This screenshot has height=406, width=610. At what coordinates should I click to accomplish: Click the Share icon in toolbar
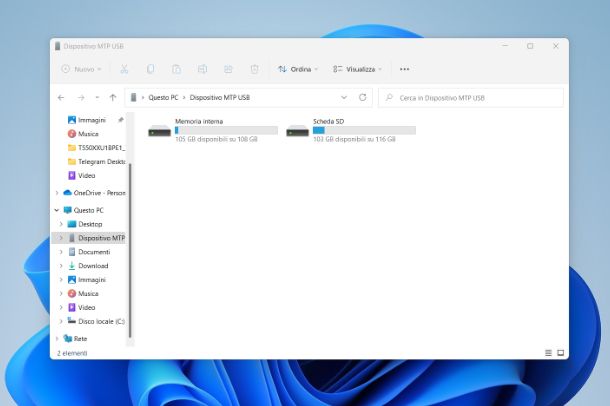228,69
